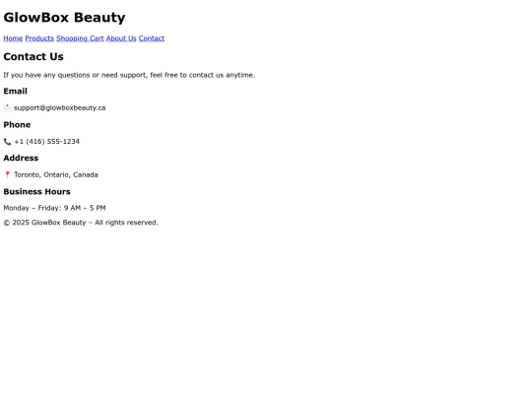Open the Shopping Cart link
Image resolution: width=532 pixels, height=399 pixels.
pos(80,38)
